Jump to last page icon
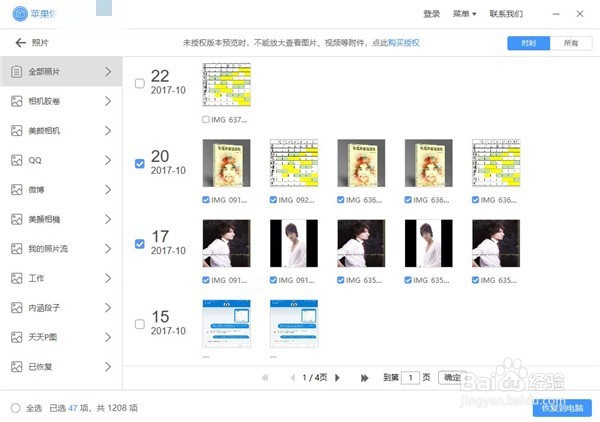The image size is (600, 422). click(364, 378)
